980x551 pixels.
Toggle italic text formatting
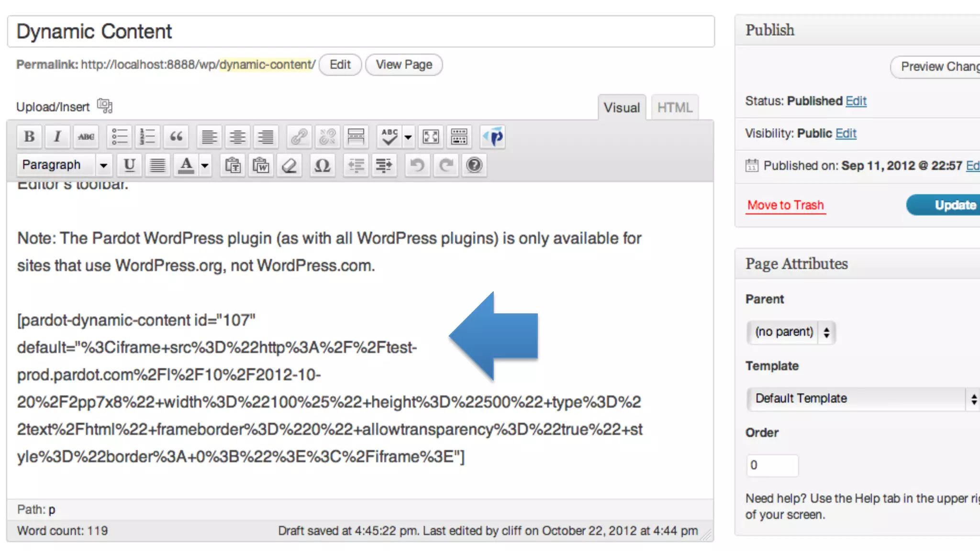pos(57,137)
